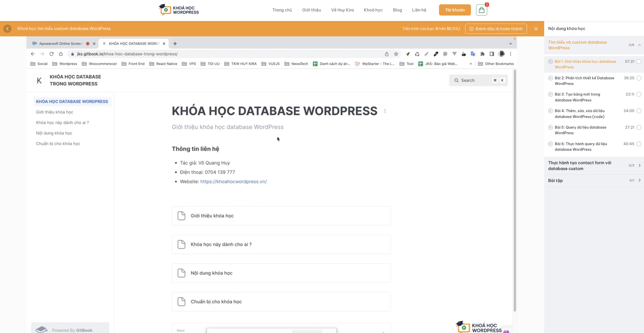
Task: Click play icon beside Bài 2 lesson
Action: (x=551, y=78)
